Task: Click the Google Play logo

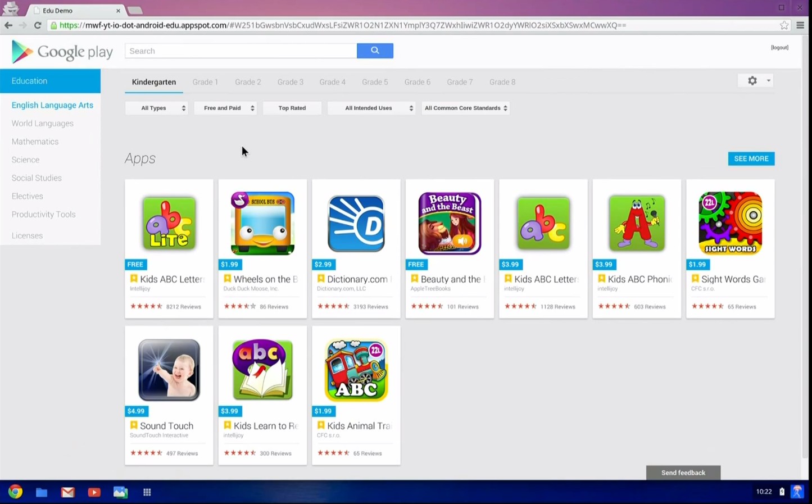Action: 62,52
